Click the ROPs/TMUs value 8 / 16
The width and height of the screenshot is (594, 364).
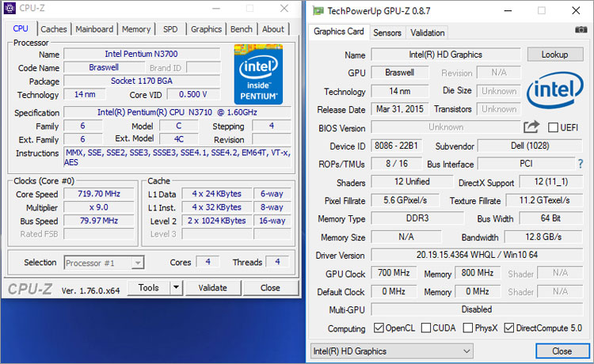click(x=397, y=164)
